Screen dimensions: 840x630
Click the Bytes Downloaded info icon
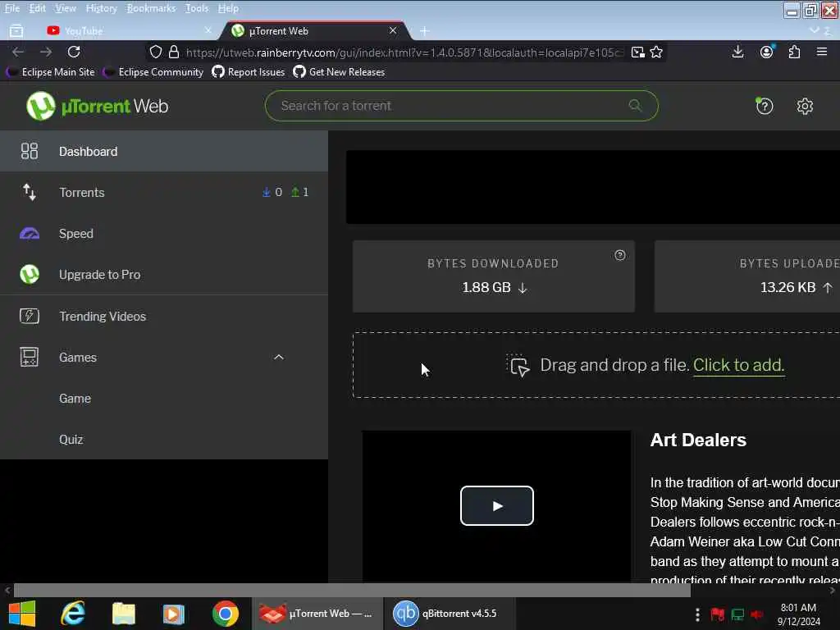coord(620,255)
